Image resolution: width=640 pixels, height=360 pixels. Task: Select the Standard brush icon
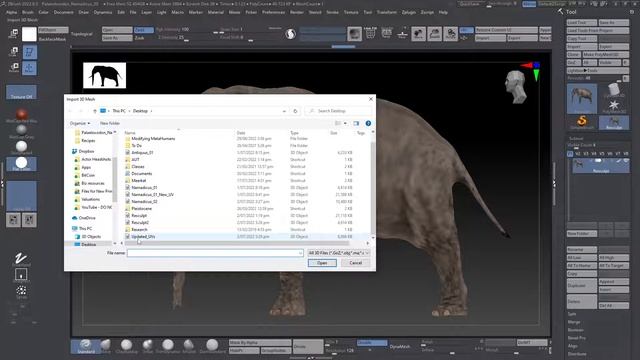[x=86, y=345]
